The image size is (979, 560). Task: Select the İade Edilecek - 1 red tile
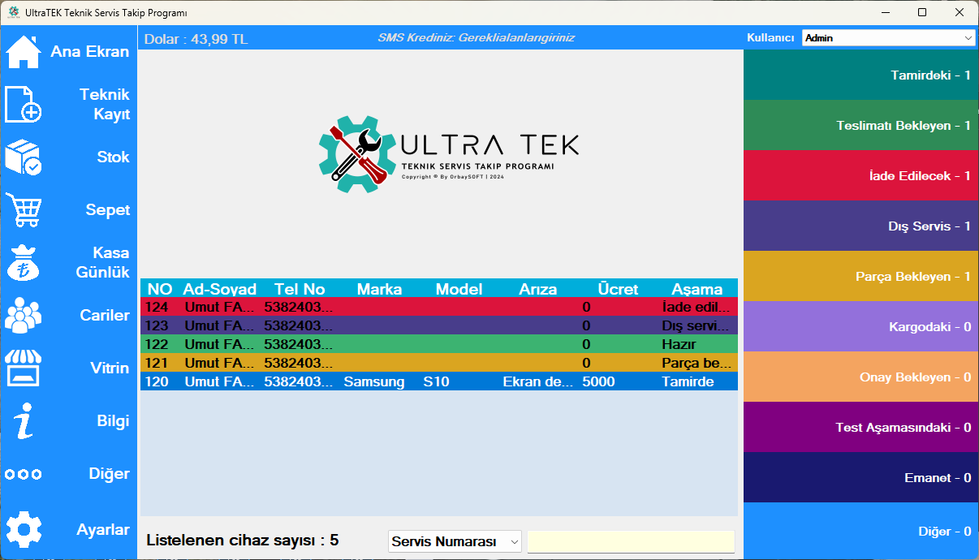(860, 176)
